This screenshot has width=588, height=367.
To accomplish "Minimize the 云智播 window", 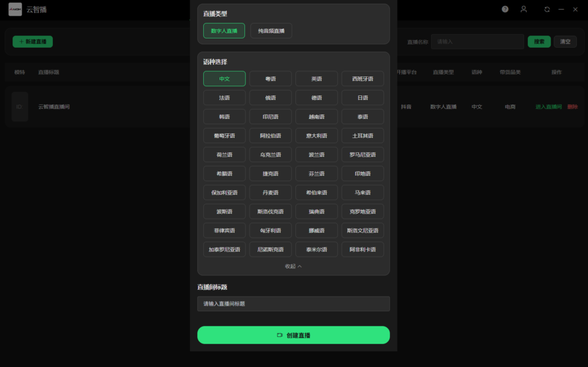I will [x=561, y=9].
